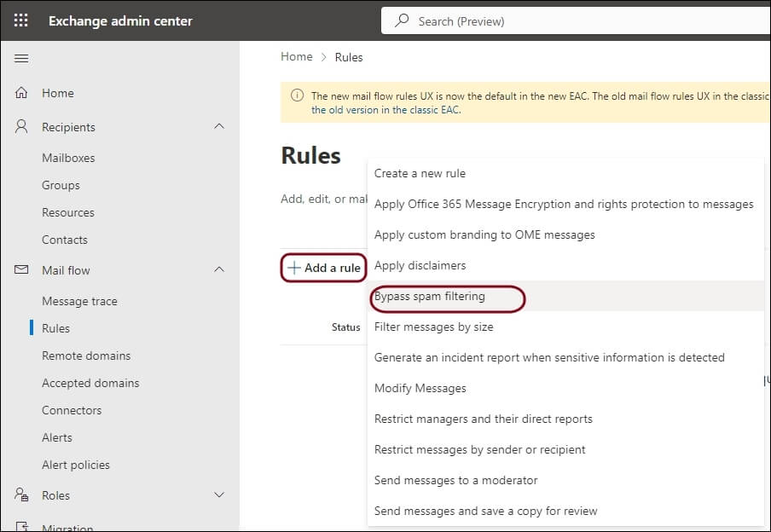Click the Roles person-badge icon
The height and width of the screenshot is (532, 771).
tap(21, 494)
